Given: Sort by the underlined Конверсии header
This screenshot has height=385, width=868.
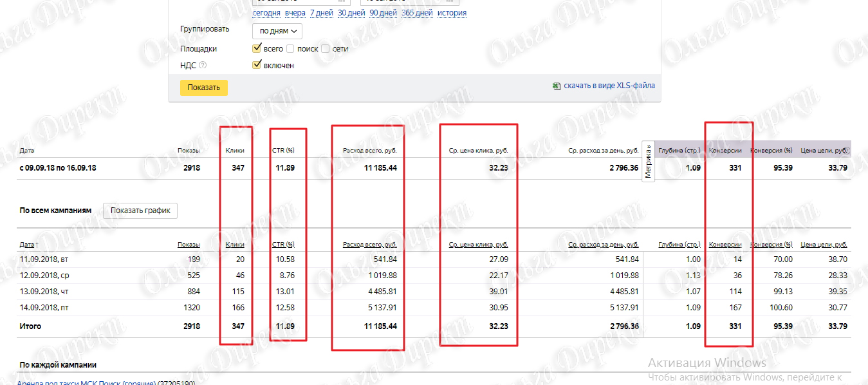Looking at the screenshot, I should [725, 245].
